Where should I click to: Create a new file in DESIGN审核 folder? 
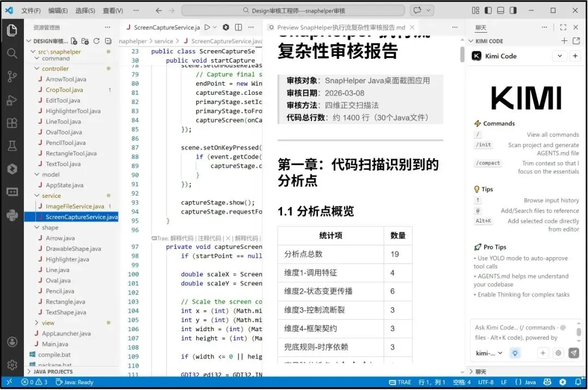pyautogui.click(x=74, y=41)
